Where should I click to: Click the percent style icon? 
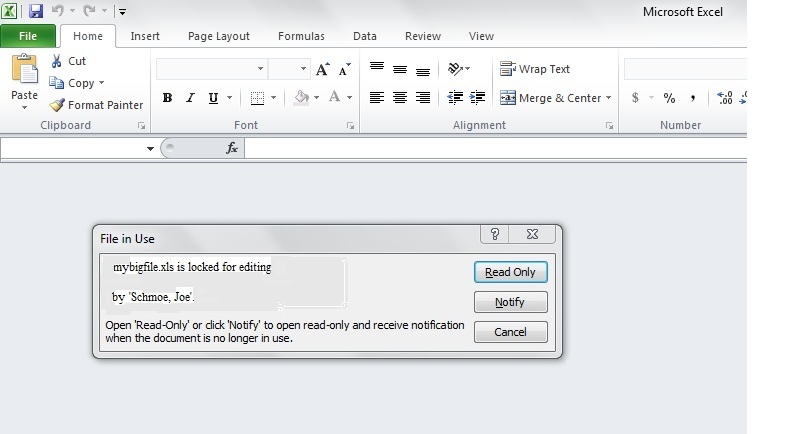pyautogui.click(x=669, y=98)
